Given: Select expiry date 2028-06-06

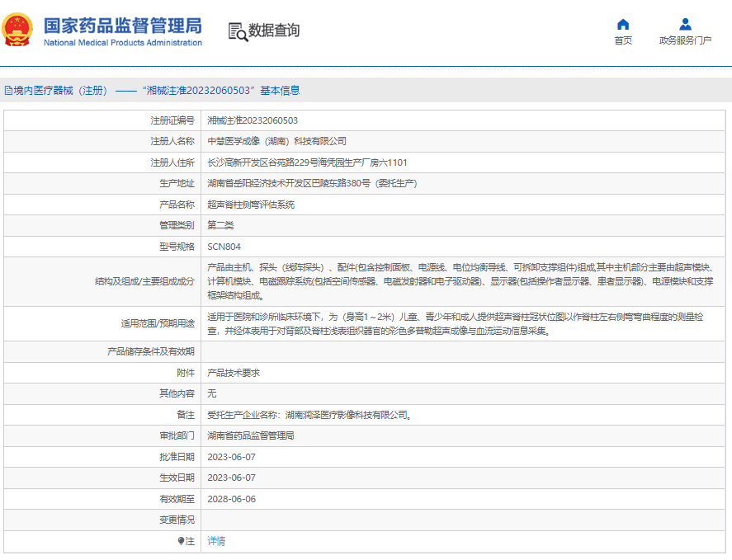Looking at the screenshot, I should point(232,499).
